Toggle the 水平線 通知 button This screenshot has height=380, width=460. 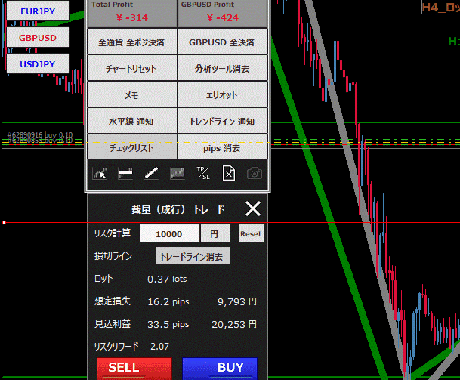(x=132, y=121)
